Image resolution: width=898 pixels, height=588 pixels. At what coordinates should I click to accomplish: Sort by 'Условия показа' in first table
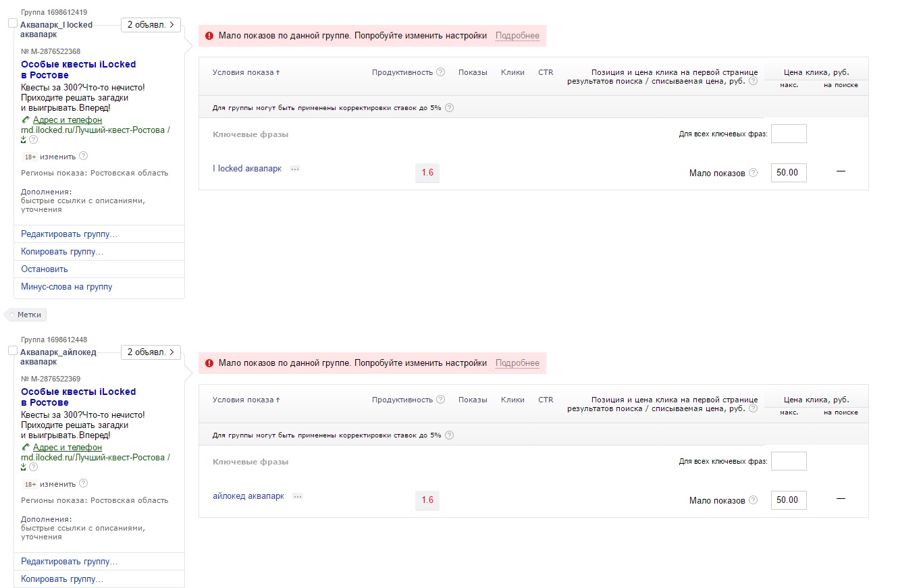click(x=246, y=72)
